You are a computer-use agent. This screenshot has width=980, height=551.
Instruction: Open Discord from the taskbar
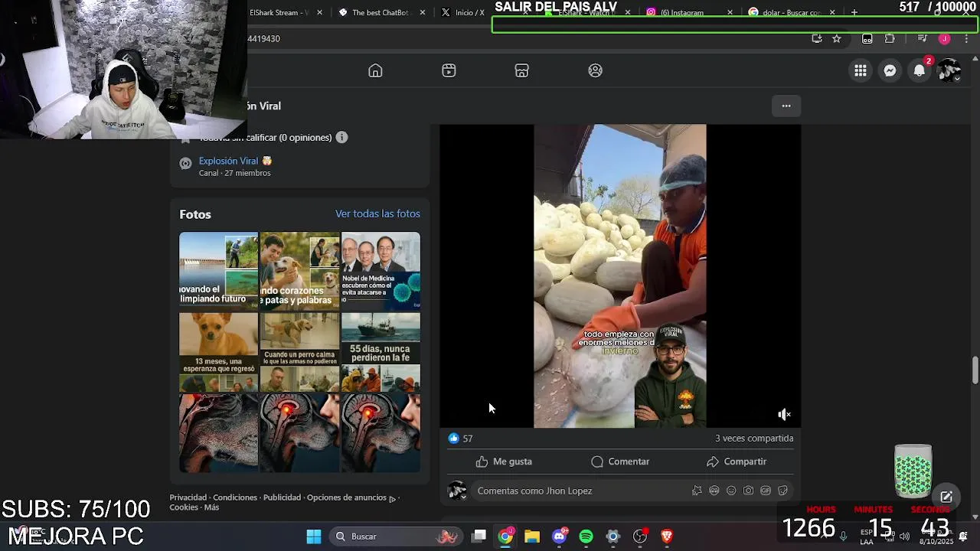point(560,536)
